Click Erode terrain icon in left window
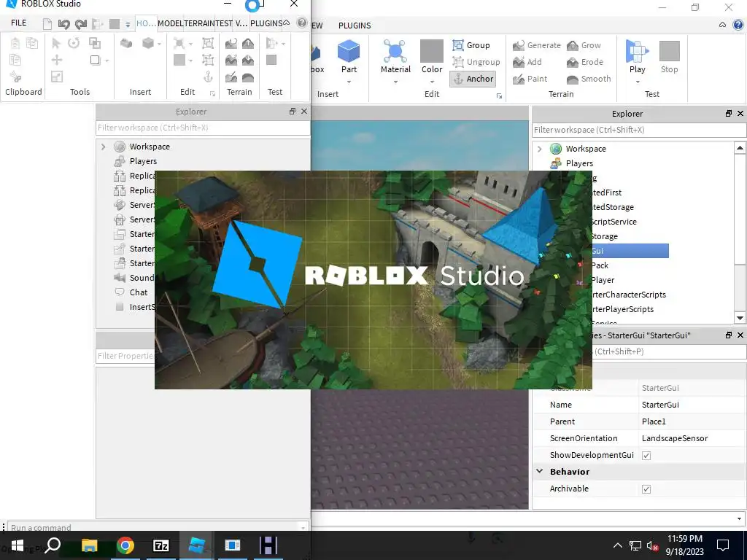 tap(248, 60)
